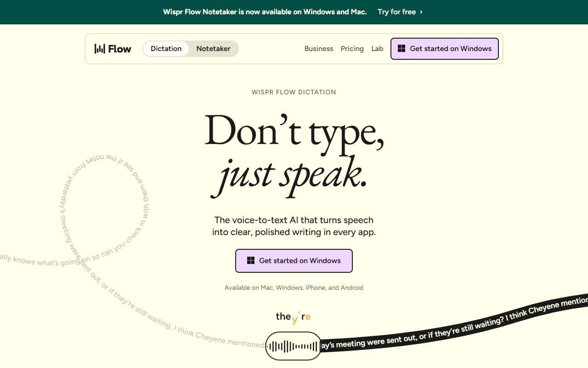The image size is (588, 368).
Task: Open the Pricing page
Action: coord(352,49)
